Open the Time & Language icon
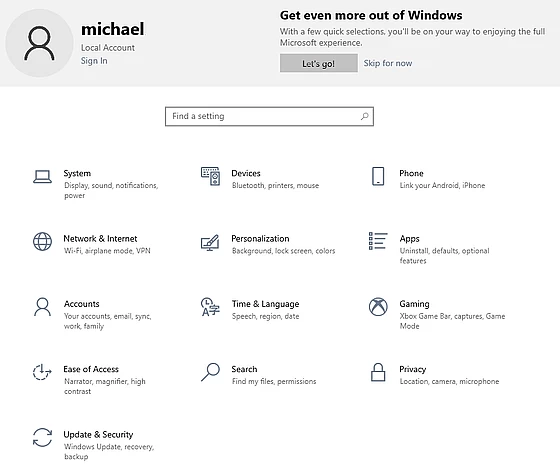This screenshot has height=465, width=560. pos(210,307)
